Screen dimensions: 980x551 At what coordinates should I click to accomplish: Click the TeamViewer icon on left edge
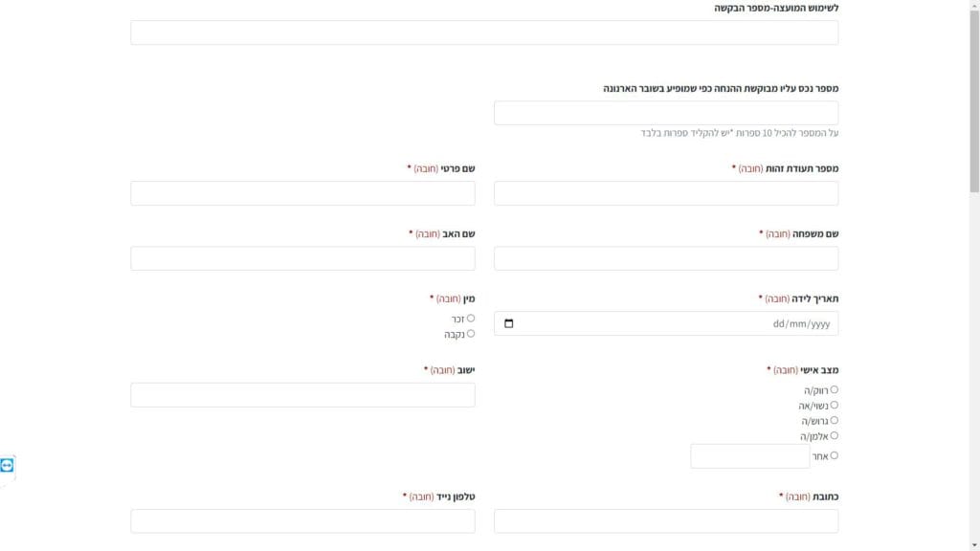8,465
